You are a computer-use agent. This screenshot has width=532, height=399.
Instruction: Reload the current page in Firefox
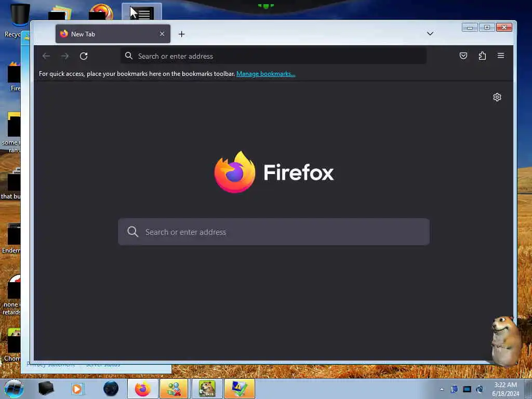(x=84, y=56)
